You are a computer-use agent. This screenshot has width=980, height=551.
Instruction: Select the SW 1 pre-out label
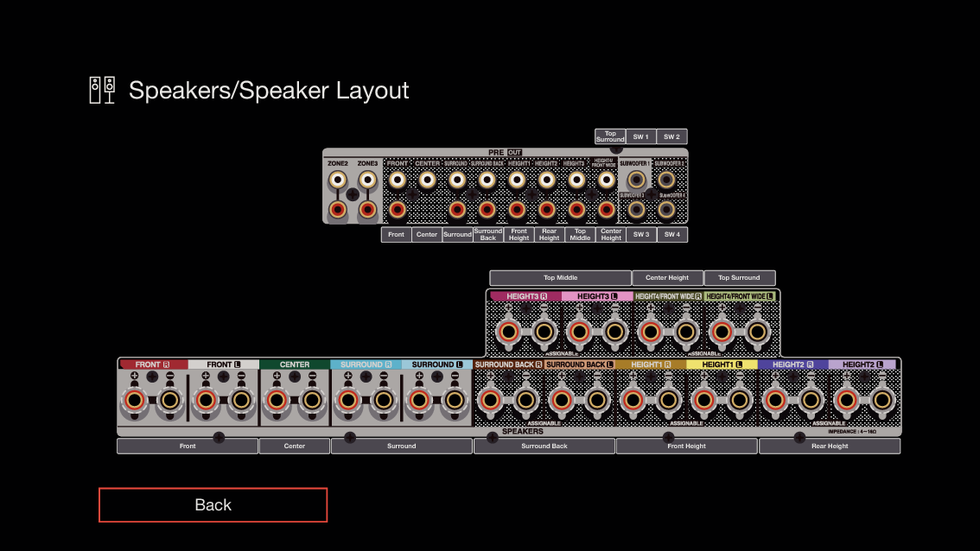(x=640, y=136)
